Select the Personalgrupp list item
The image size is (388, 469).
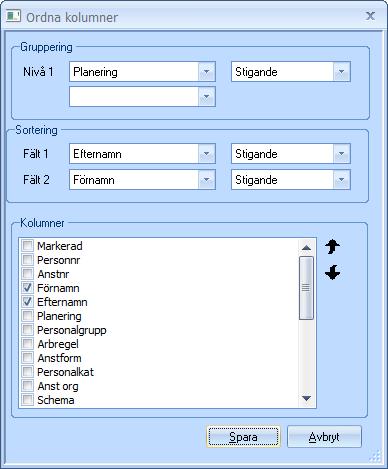(72, 330)
